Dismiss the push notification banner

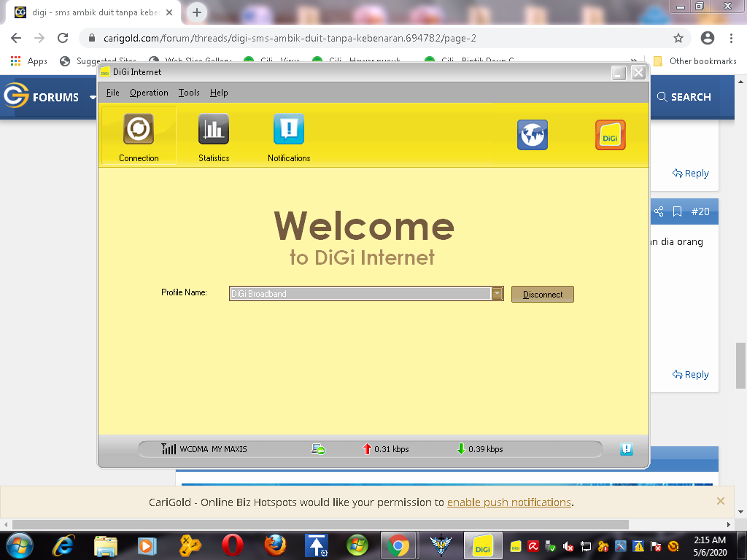coord(721,501)
